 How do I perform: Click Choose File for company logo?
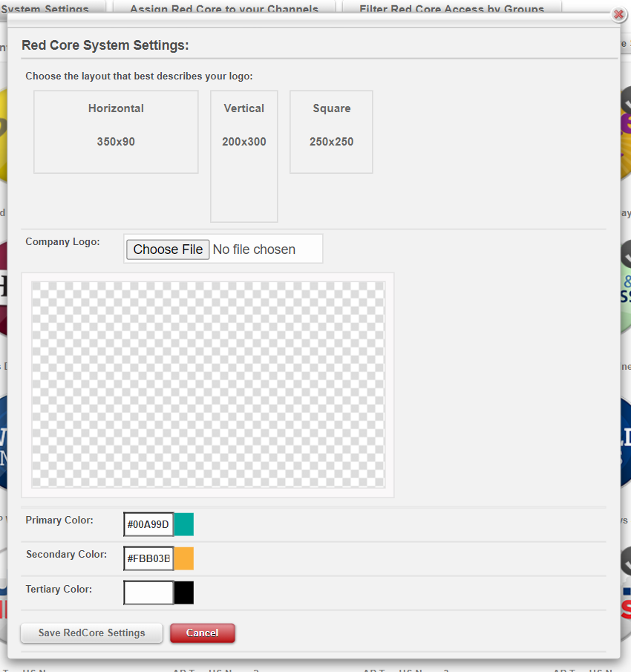click(168, 249)
